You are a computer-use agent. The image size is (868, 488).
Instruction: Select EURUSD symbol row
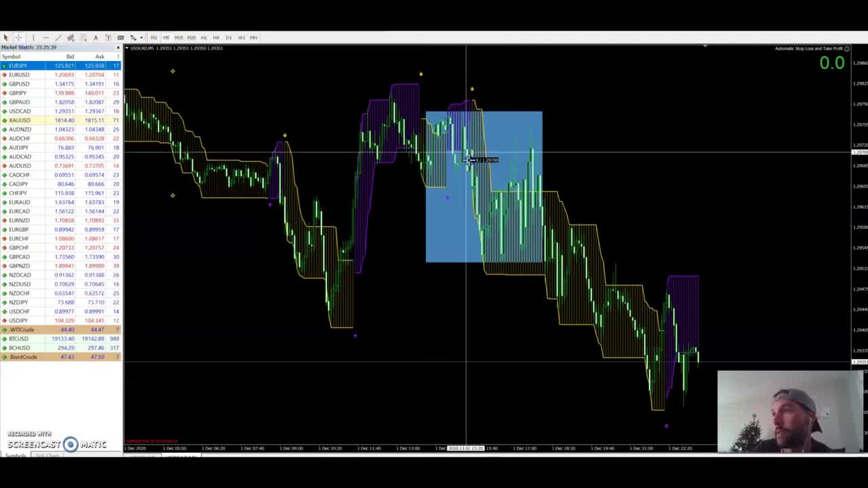pyautogui.click(x=61, y=75)
